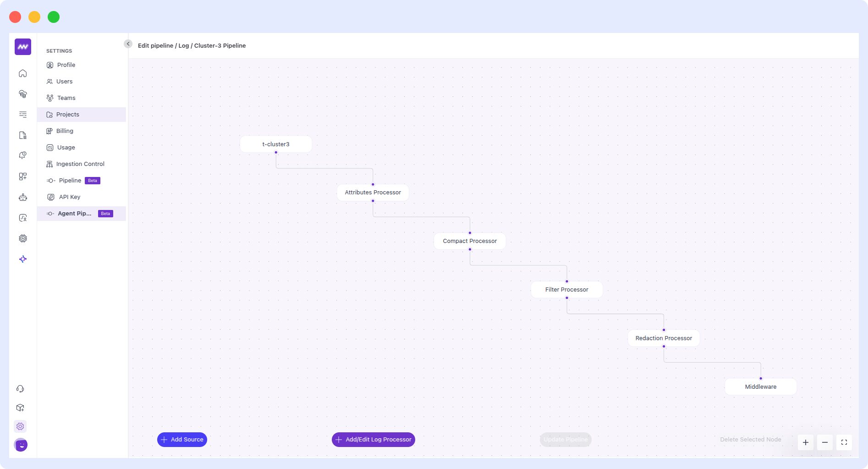Click the headset support icon
Viewport: 868px width, 469px height.
(20, 388)
